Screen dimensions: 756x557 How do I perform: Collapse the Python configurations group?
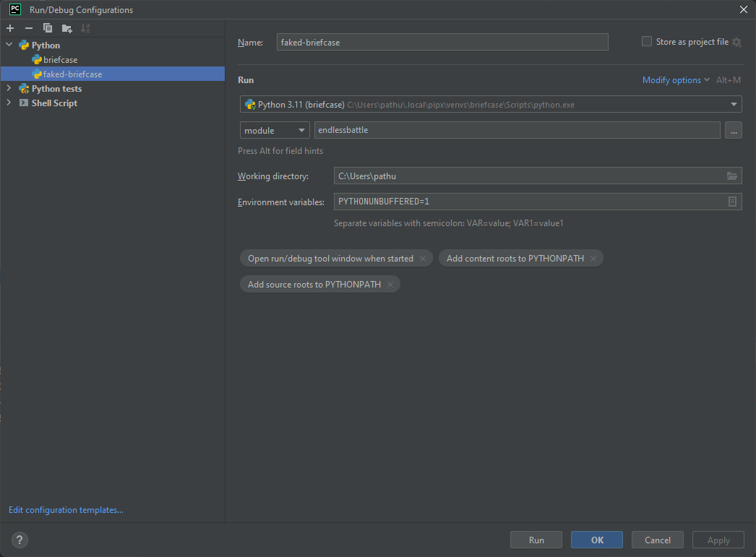(7, 45)
